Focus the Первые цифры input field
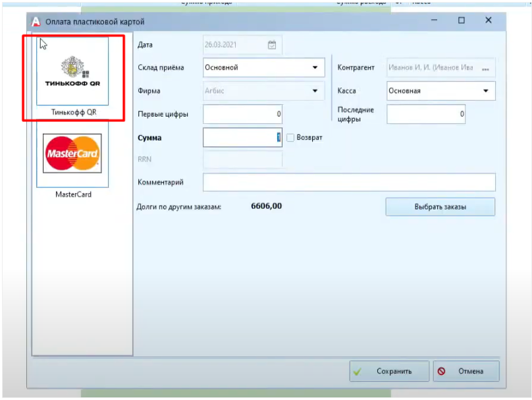This screenshot has width=532, height=400. (x=242, y=114)
